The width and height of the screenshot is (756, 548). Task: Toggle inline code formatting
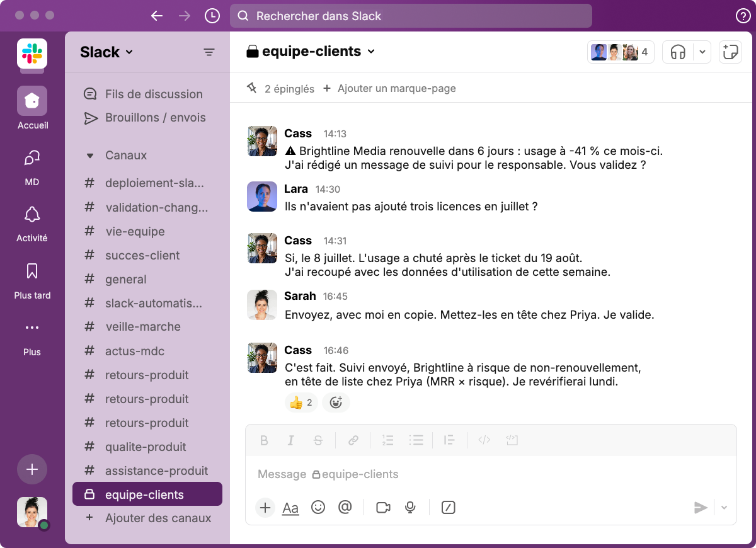click(x=484, y=440)
